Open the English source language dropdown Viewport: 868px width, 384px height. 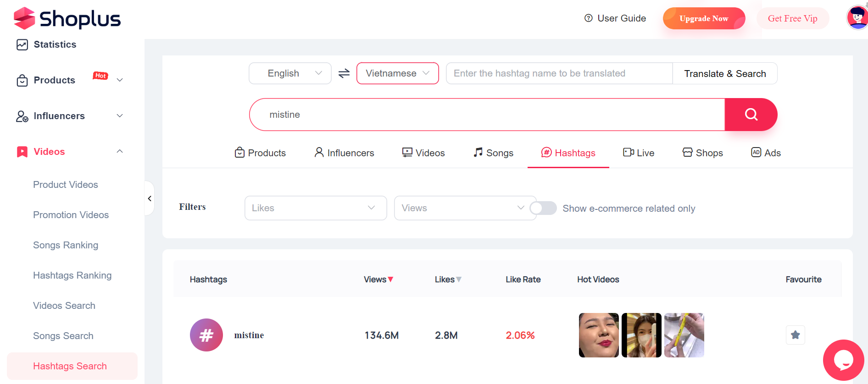[x=290, y=73]
